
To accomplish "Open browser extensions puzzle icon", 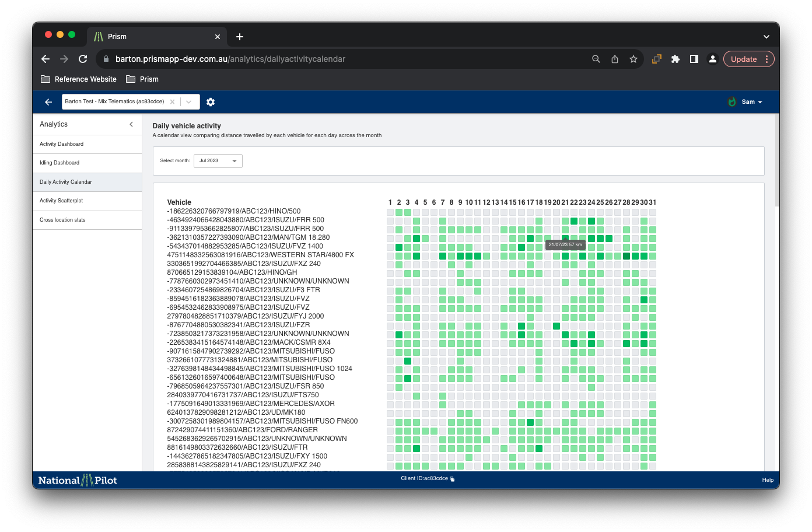I will pos(675,59).
